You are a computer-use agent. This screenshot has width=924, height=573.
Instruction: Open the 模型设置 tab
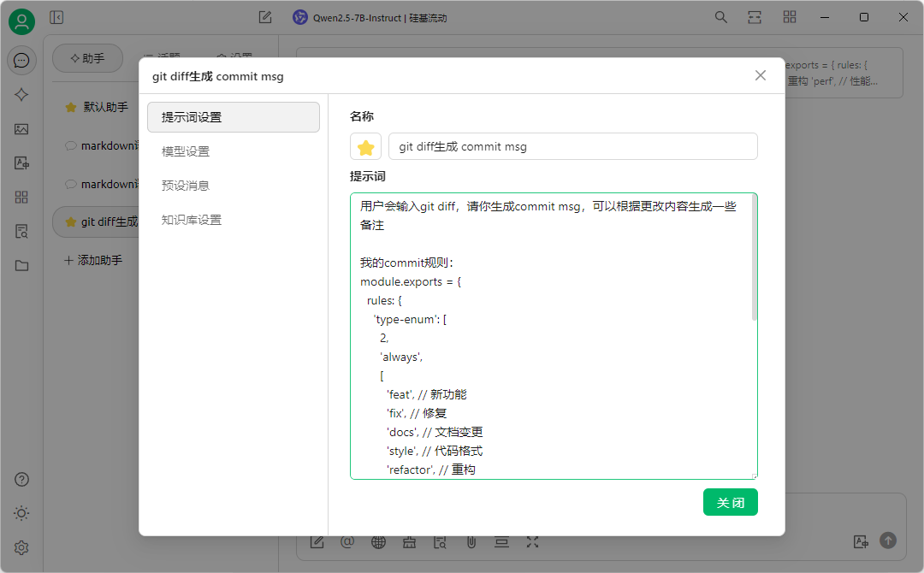tap(186, 151)
